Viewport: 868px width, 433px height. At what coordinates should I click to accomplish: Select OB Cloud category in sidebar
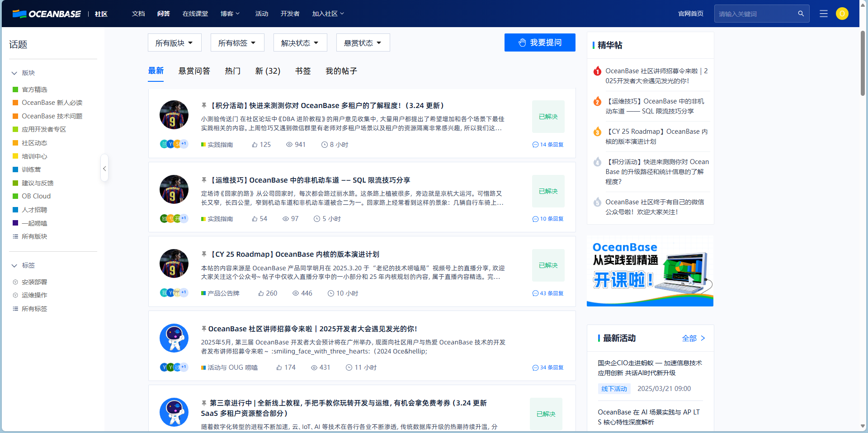(36, 196)
